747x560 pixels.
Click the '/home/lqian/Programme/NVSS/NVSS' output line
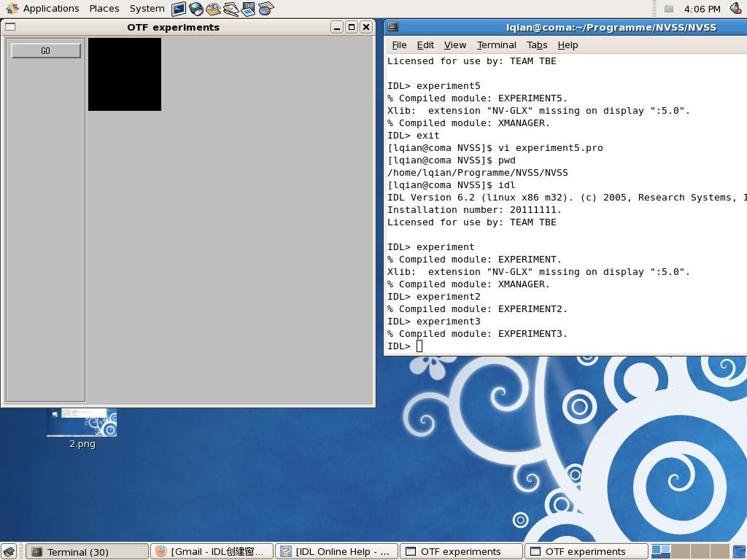(x=478, y=173)
